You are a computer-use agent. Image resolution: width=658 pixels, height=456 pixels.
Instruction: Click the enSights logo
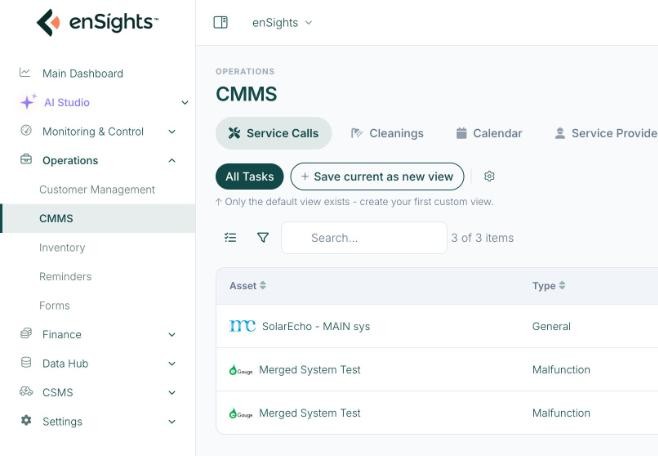point(97,22)
